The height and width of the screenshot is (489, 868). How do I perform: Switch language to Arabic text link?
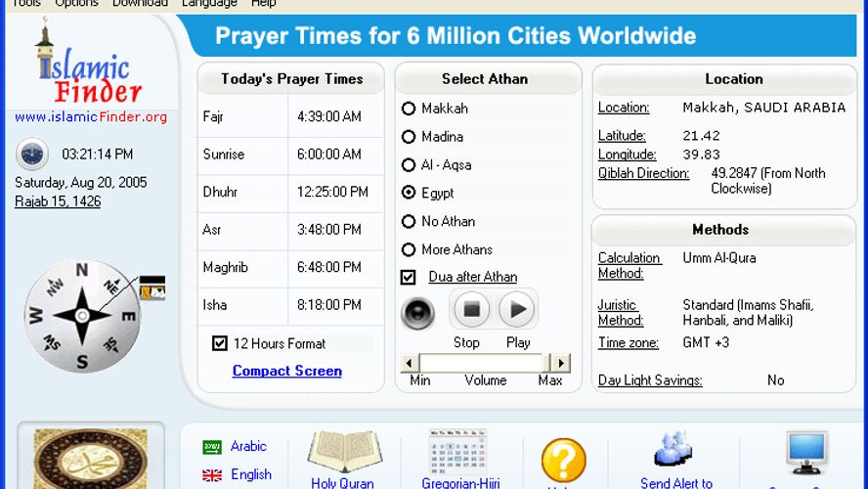point(248,446)
